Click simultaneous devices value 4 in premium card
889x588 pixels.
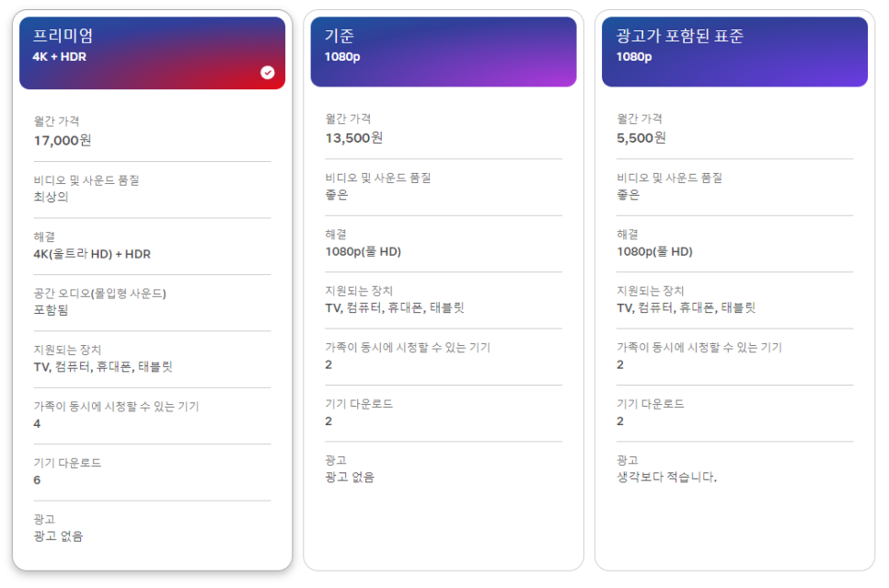(x=37, y=423)
